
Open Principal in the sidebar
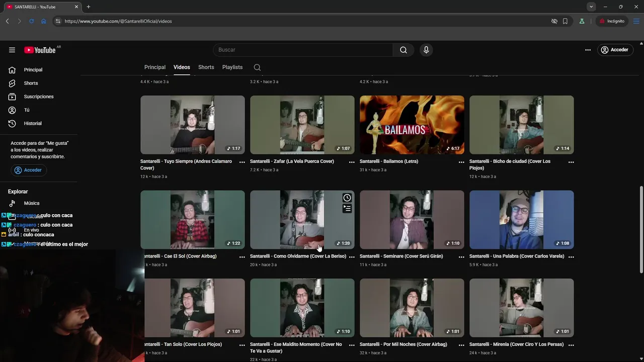pyautogui.click(x=33, y=70)
